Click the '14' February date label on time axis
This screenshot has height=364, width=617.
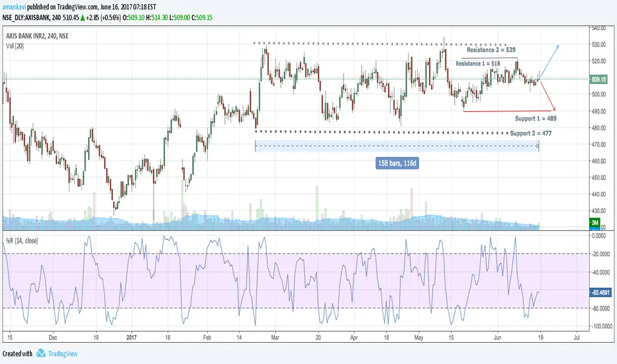239,338
